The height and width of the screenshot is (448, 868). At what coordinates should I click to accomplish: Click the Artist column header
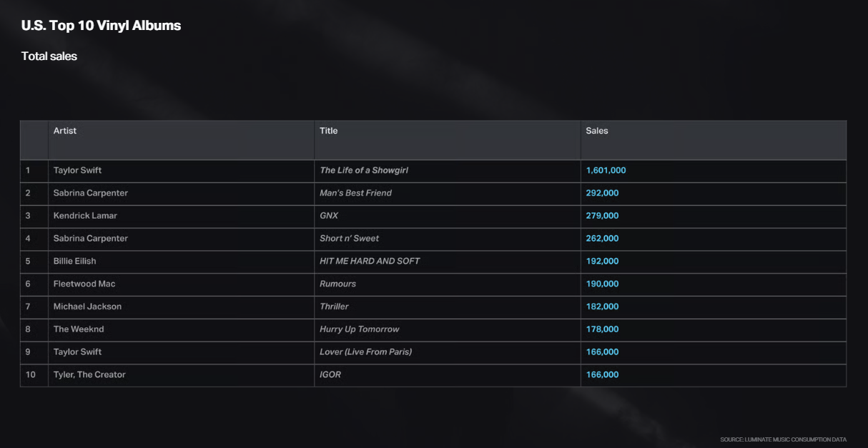click(65, 131)
